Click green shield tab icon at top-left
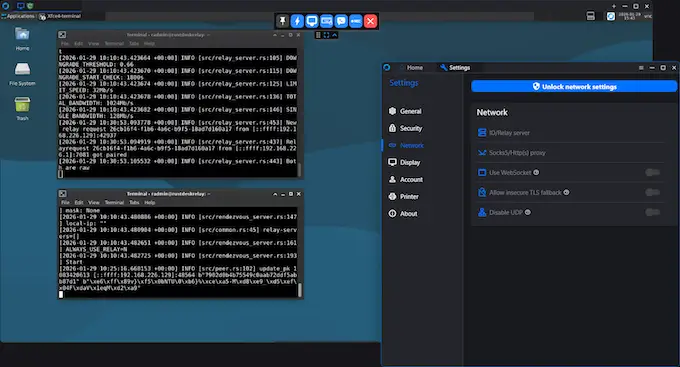Image resolution: width=680 pixels, height=367 pixels. pyautogui.click(x=30, y=6)
